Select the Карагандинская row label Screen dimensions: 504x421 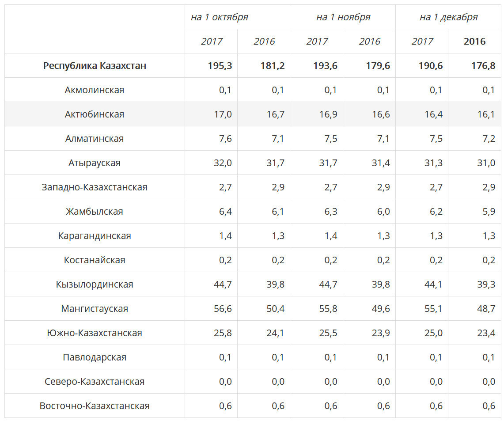95,235
